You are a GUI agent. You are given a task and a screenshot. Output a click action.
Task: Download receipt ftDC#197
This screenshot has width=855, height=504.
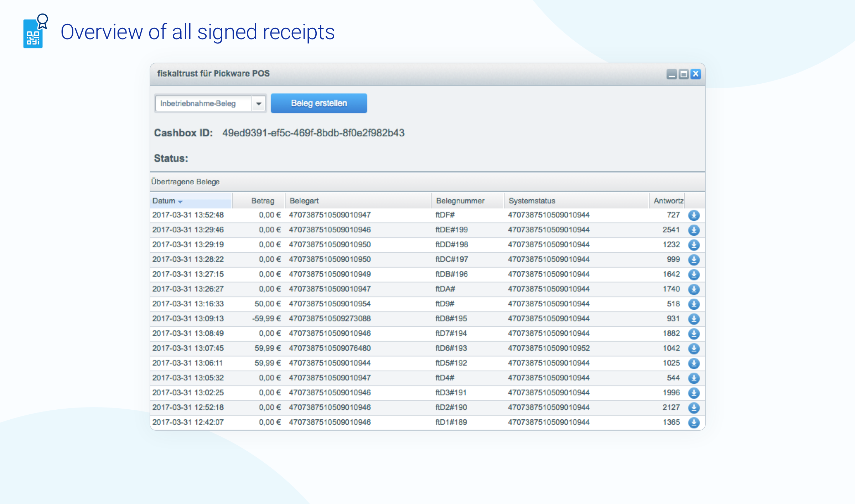pyautogui.click(x=694, y=260)
